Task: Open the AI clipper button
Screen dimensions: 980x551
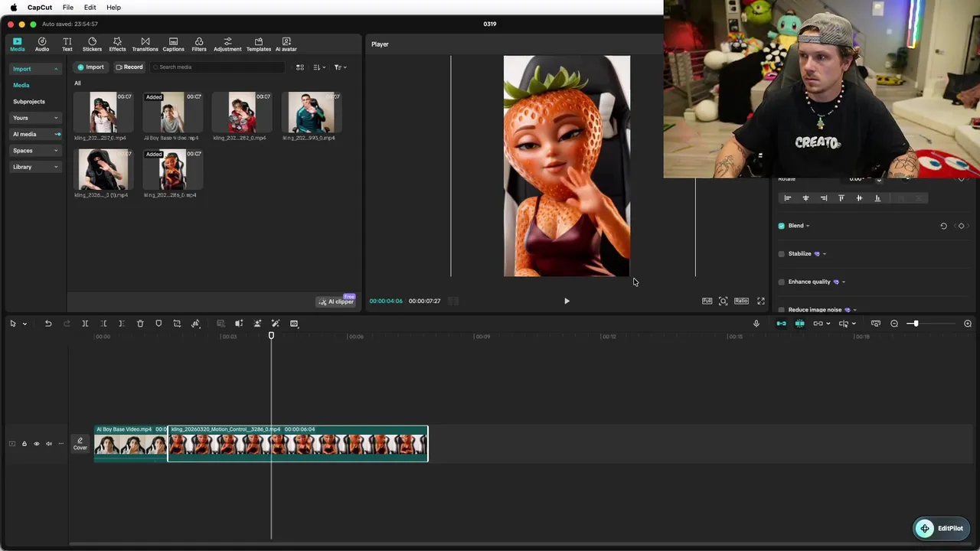Action: [337, 302]
